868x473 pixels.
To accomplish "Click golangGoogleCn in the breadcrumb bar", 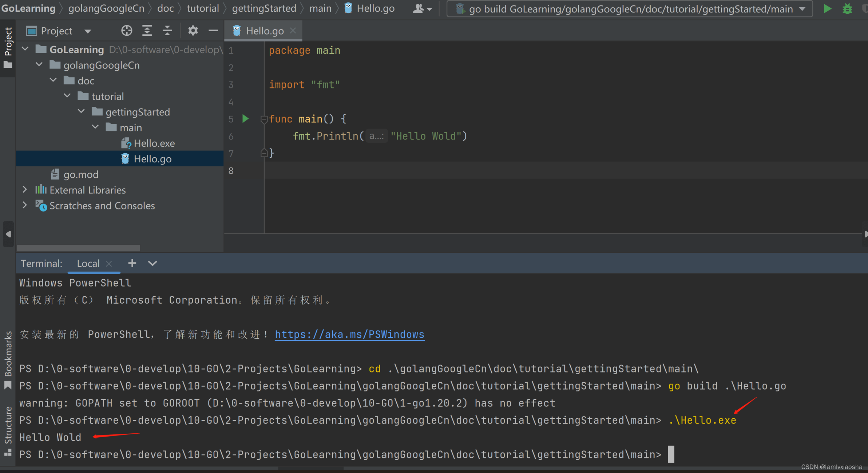I will [106, 8].
